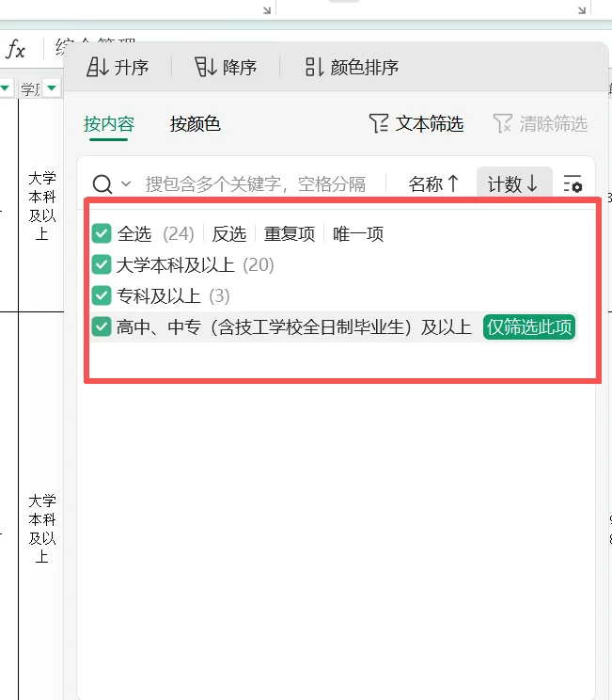Screen dimensions: 612x700
Task: Open filter list settings gear icon
Action: click(573, 183)
